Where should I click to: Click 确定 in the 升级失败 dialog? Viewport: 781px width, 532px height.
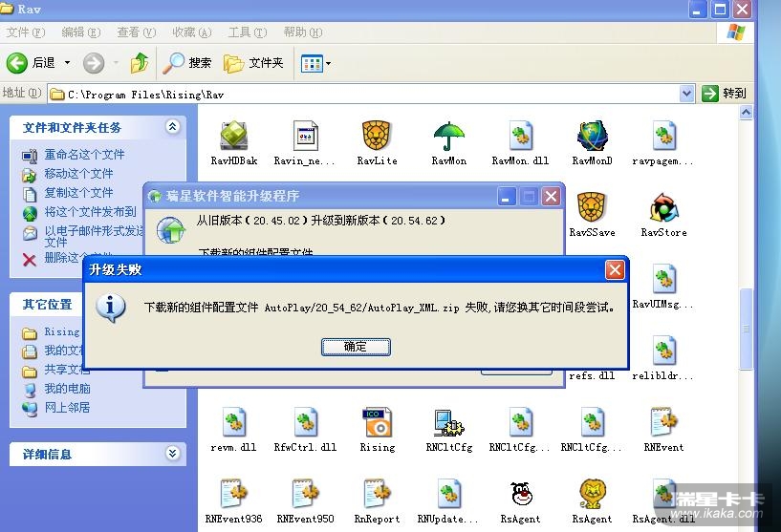click(356, 347)
